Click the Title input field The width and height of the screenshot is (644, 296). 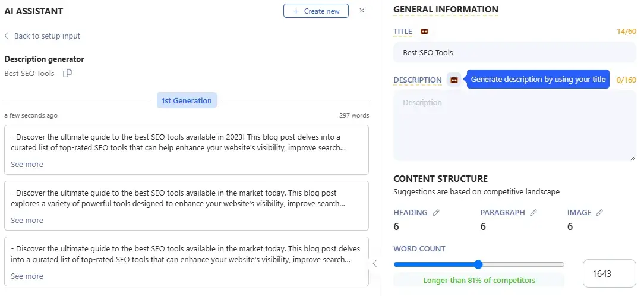click(x=514, y=52)
